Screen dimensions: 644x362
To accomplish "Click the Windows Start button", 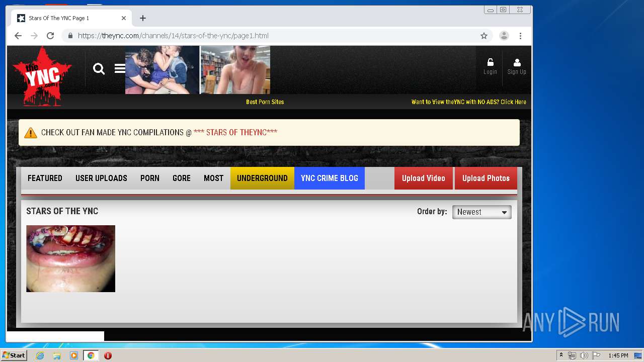I will (14, 355).
